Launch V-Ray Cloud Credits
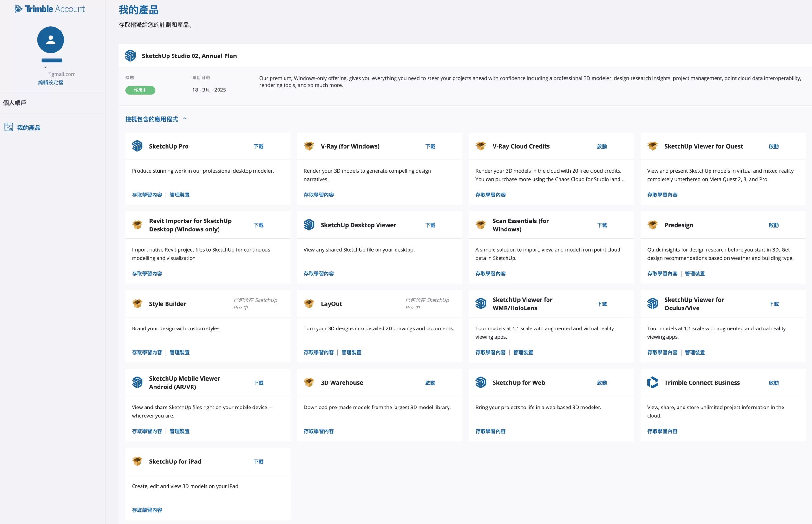 pyautogui.click(x=602, y=146)
